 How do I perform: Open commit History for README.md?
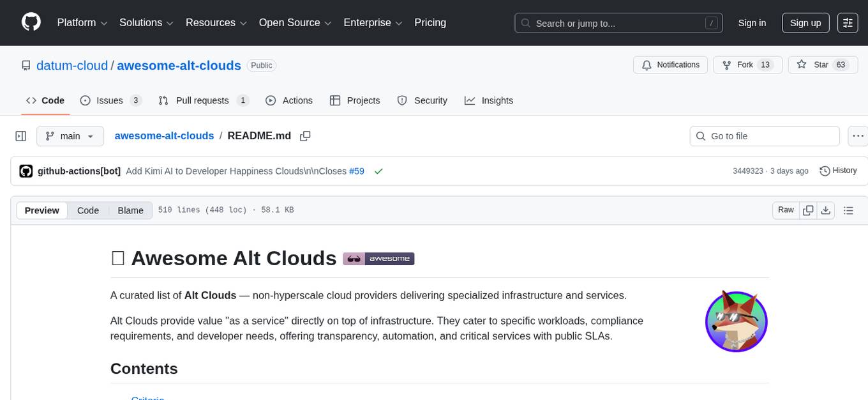click(x=838, y=171)
